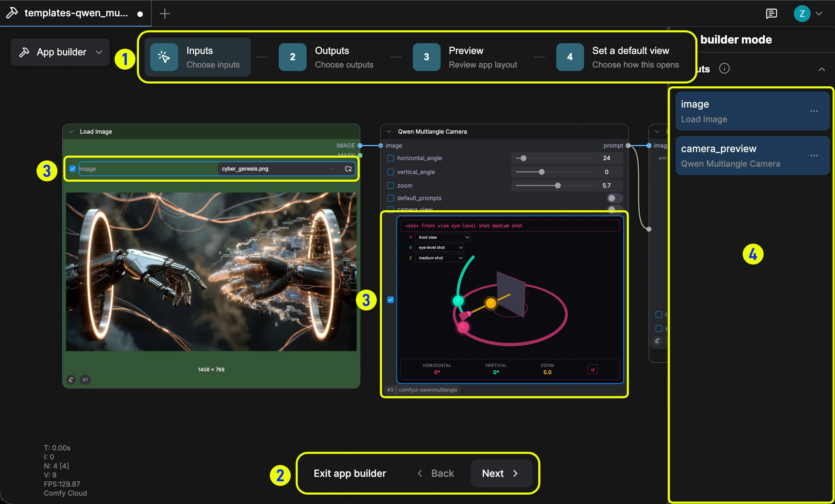This screenshot has width=835, height=504.
Task: Expand the App builder mode dropdown
Action: 99,52
